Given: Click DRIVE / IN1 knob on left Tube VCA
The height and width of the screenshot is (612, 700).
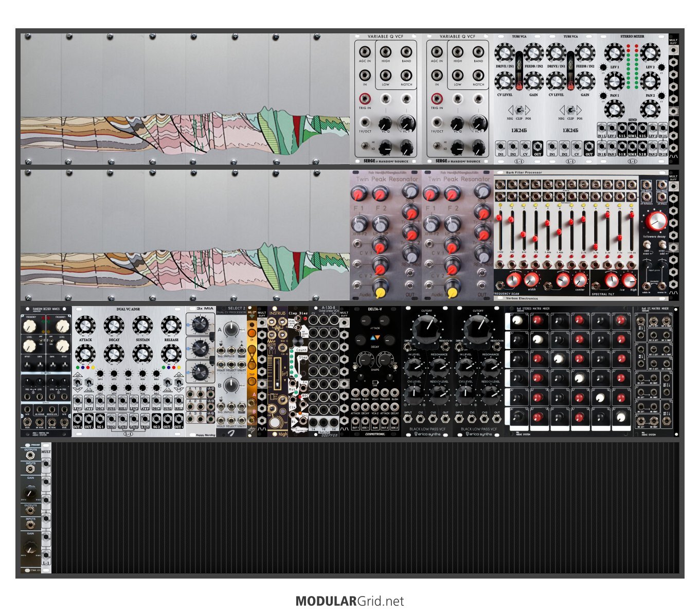Looking at the screenshot, I should click(x=505, y=52).
